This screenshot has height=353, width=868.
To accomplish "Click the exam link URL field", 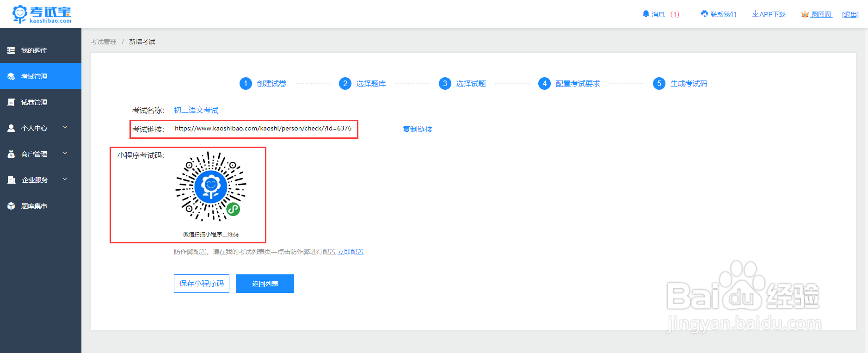I will pyautogui.click(x=263, y=129).
